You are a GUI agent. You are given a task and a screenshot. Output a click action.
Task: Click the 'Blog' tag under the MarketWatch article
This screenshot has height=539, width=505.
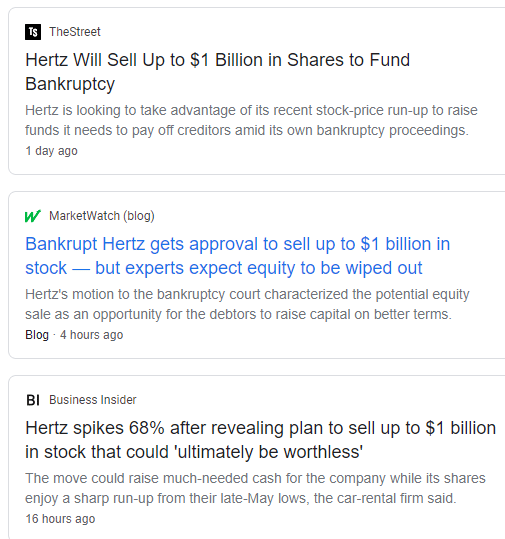tap(37, 335)
